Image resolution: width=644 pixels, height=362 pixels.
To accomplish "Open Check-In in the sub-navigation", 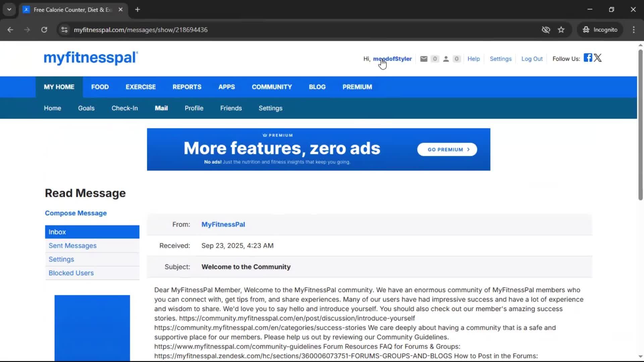I will click(x=124, y=108).
